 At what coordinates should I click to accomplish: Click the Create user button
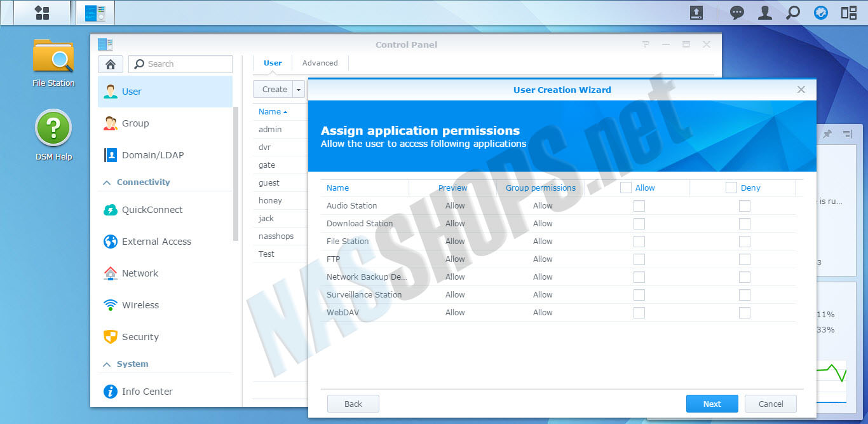pos(273,90)
